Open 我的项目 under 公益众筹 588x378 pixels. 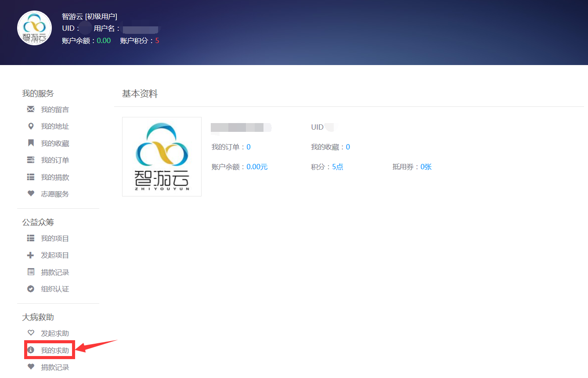tap(55, 238)
